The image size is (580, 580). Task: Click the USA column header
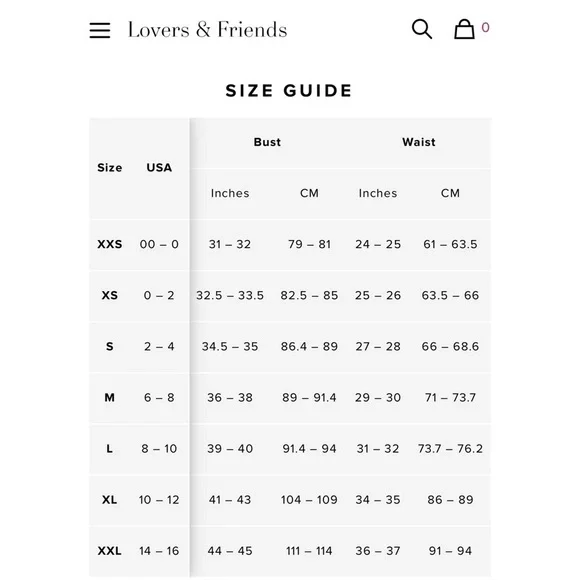point(159,168)
